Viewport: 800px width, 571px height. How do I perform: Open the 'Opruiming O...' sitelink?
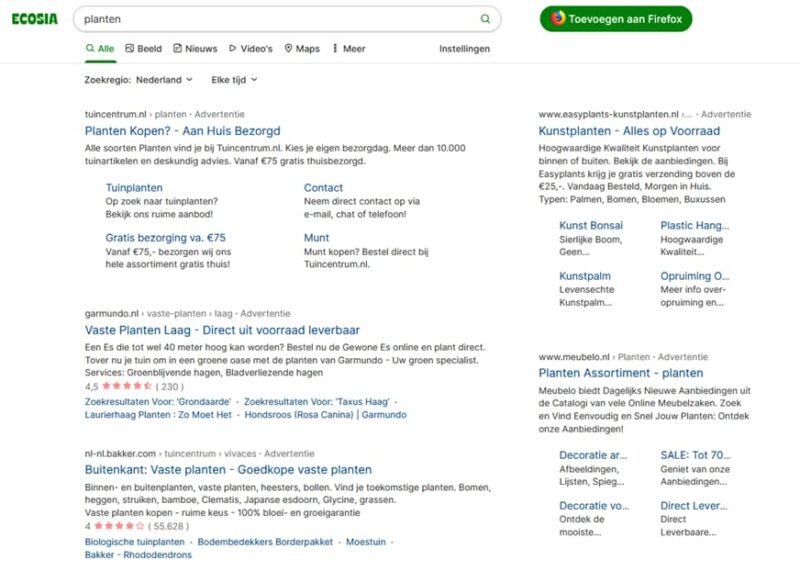694,276
